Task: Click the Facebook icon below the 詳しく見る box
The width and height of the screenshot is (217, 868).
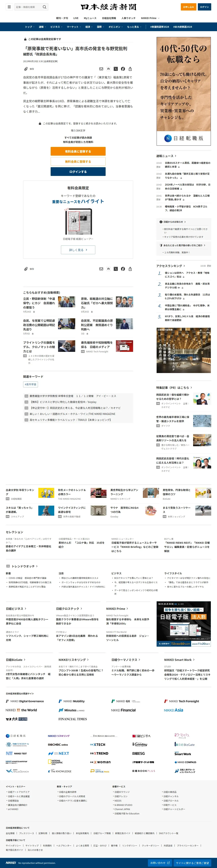Action: 123,269
